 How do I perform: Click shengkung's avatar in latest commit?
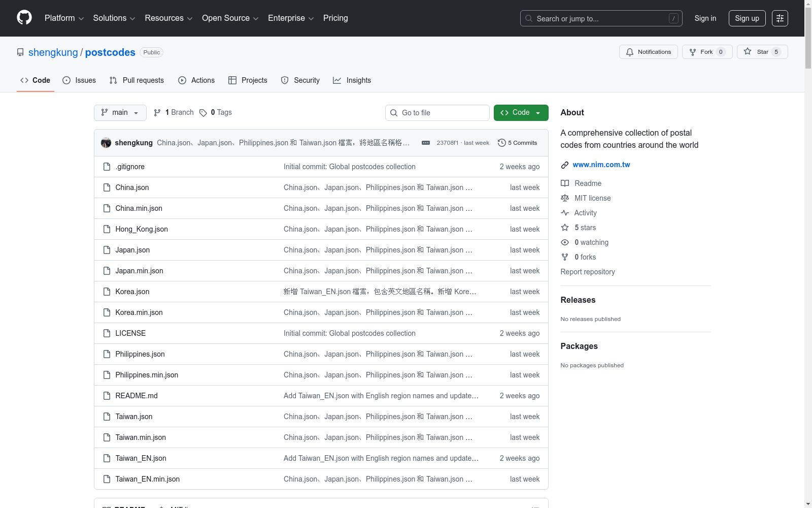106,143
